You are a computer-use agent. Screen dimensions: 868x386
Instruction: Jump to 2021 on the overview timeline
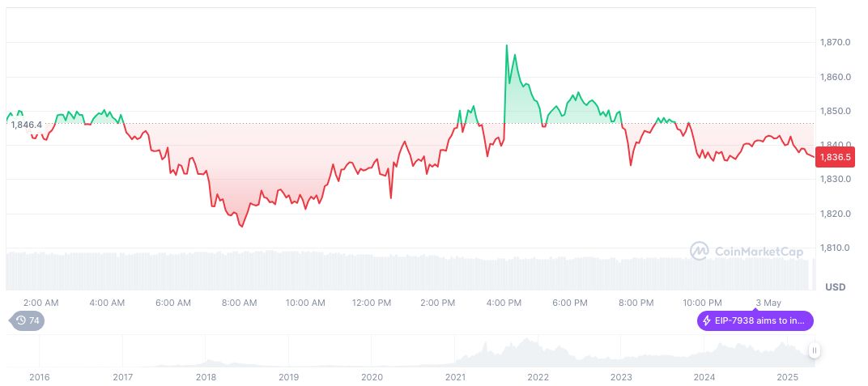pyautogui.click(x=455, y=376)
